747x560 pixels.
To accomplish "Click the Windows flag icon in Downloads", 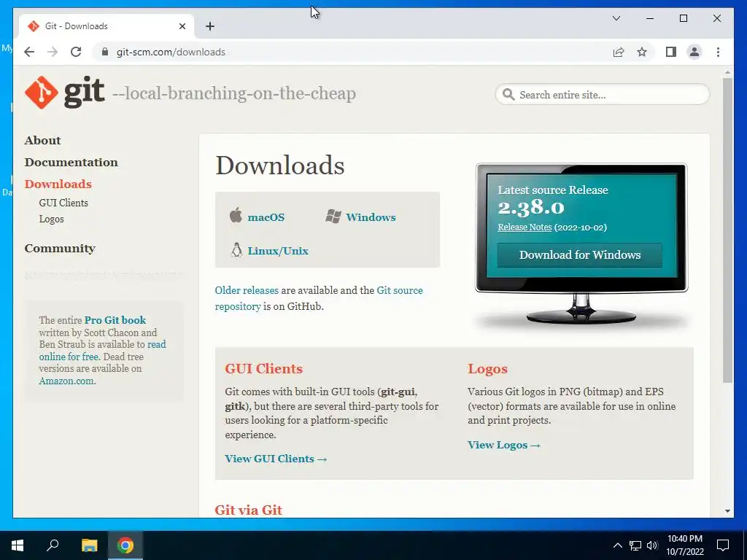I will (333, 217).
